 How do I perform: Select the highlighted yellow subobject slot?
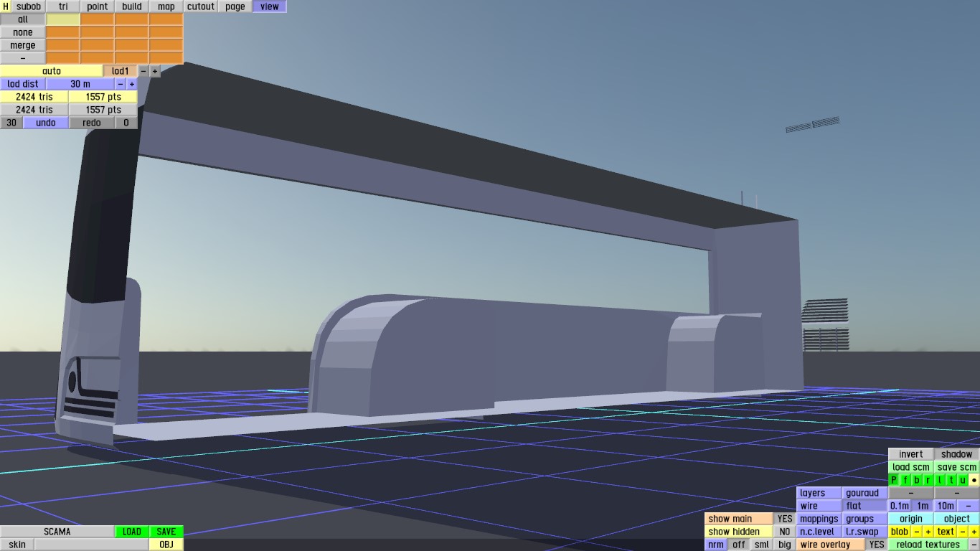[x=63, y=19]
